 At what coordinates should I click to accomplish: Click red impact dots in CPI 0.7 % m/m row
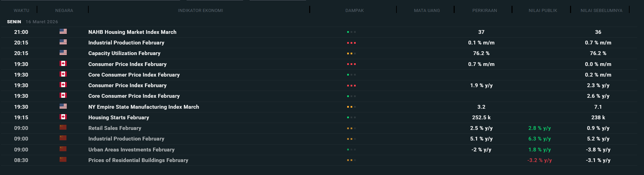351,64
